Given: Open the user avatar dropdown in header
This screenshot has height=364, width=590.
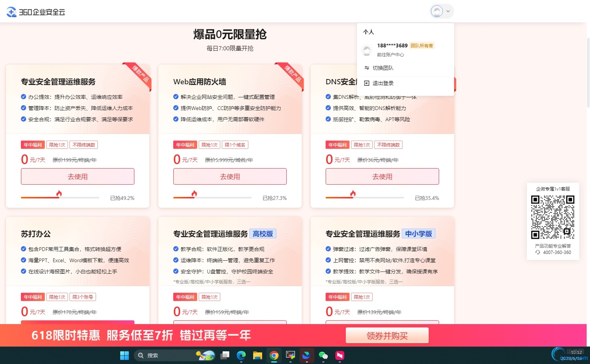Looking at the screenshot, I should [x=442, y=11].
